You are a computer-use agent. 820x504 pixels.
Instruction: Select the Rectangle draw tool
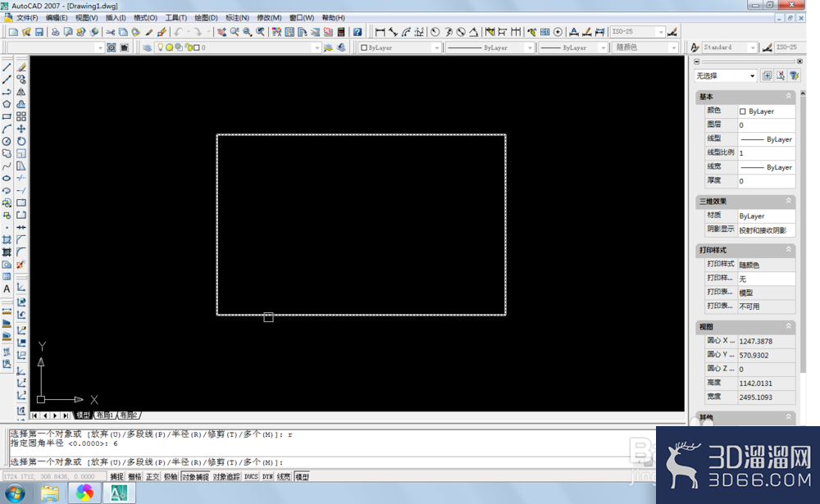pos(7,116)
